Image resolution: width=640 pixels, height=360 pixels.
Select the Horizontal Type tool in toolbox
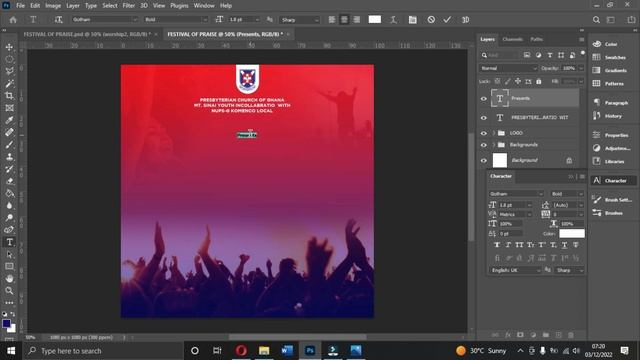(x=9, y=242)
